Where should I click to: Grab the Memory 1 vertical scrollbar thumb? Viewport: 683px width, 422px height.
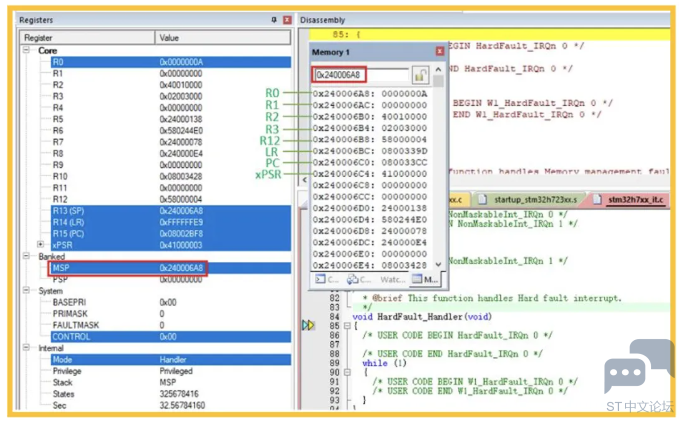coord(439,81)
